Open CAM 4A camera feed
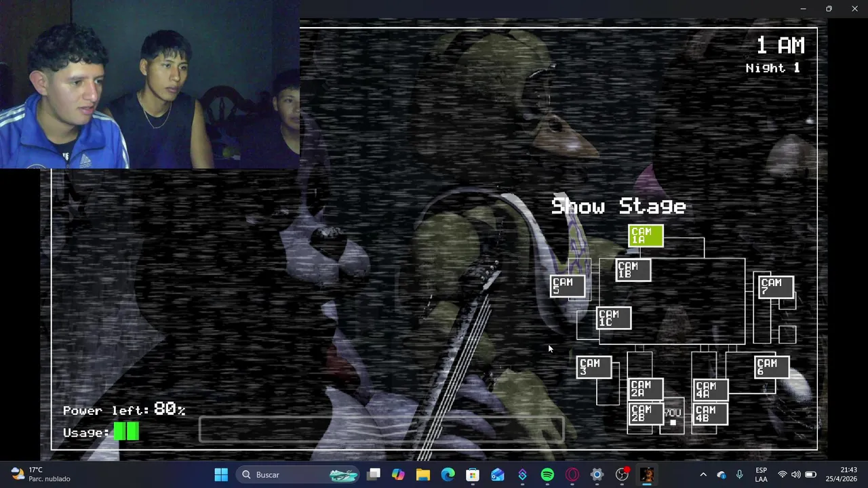The image size is (868, 488). (x=711, y=390)
